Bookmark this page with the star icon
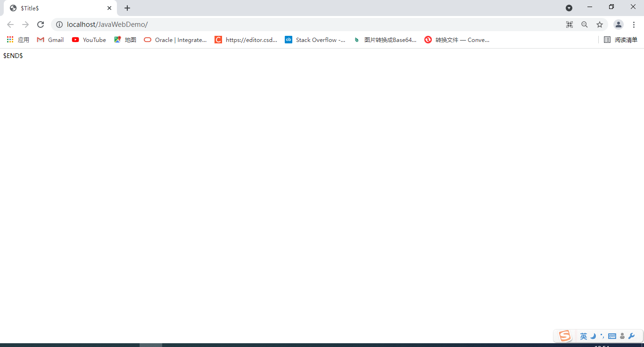The height and width of the screenshot is (347, 644). [600, 25]
